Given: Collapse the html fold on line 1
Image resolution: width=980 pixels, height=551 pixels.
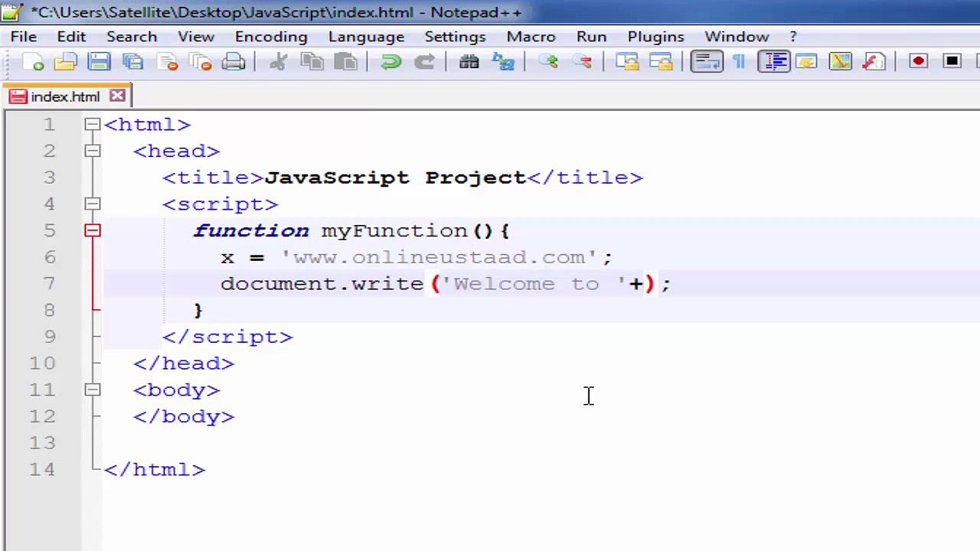Looking at the screenshot, I should coord(93,125).
